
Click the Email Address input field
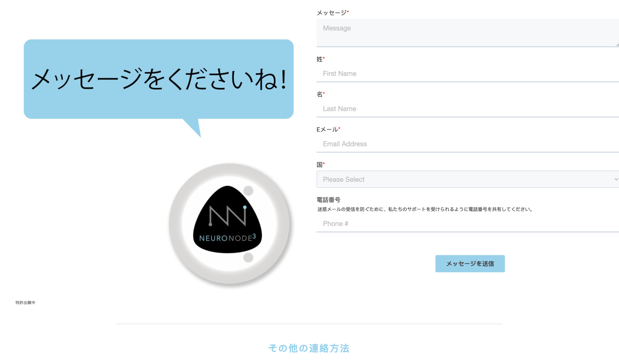click(x=468, y=144)
